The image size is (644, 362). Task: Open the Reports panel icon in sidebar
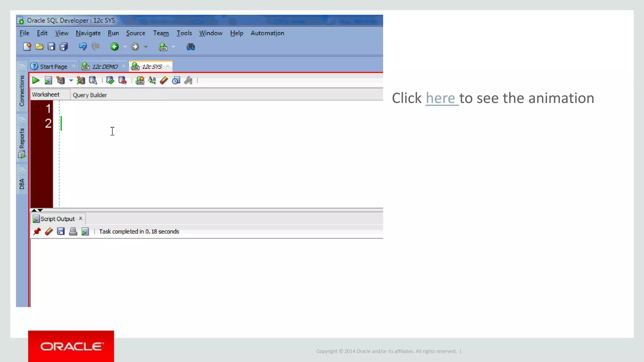[22, 154]
